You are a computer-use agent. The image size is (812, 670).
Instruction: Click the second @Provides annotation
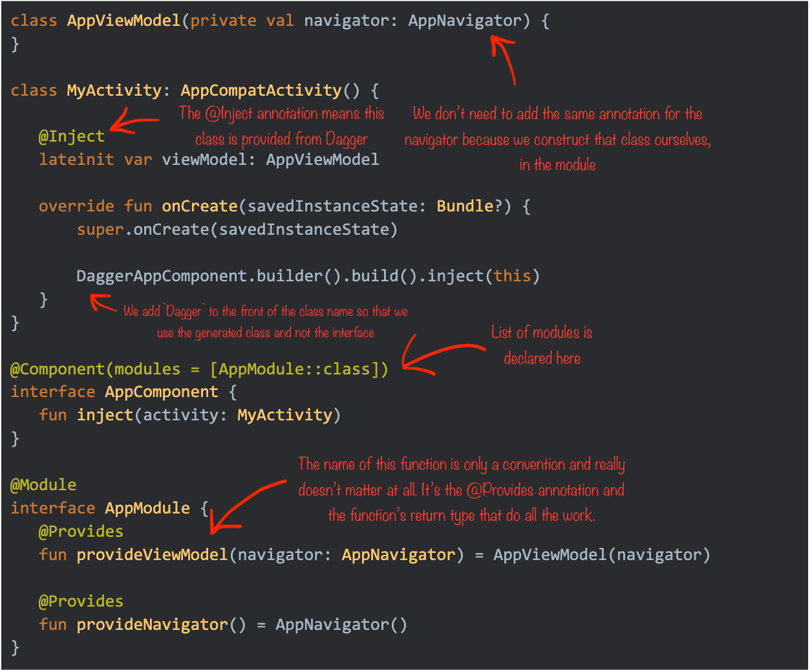[81, 601]
